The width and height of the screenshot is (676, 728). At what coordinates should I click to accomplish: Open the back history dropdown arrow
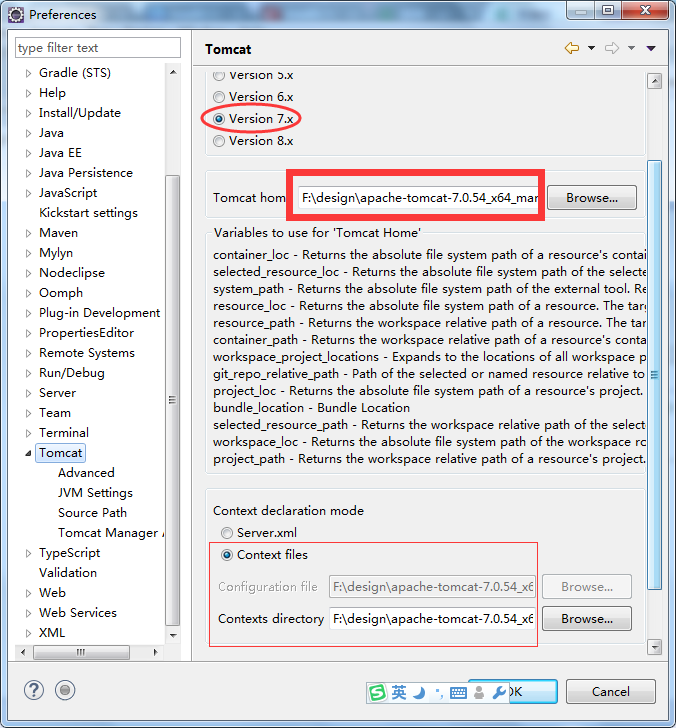tap(591, 48)
